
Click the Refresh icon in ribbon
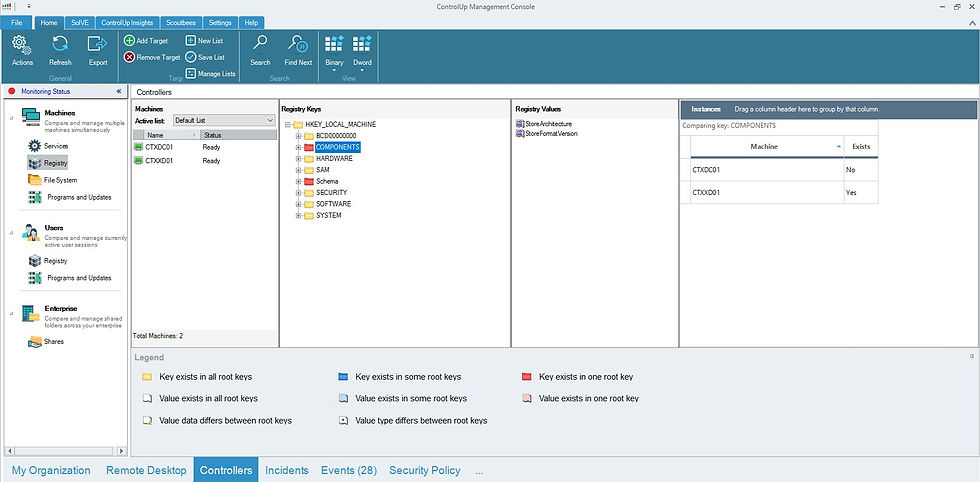tap(60, 44)
